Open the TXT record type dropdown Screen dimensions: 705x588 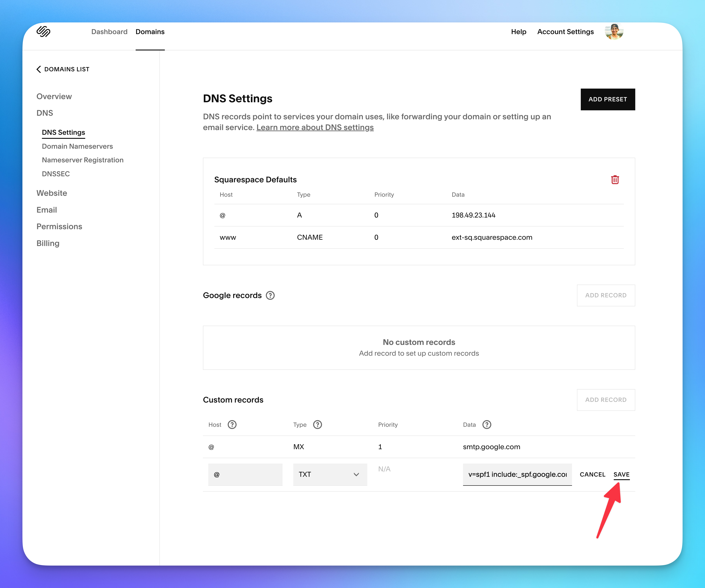[x=330, y=475]
